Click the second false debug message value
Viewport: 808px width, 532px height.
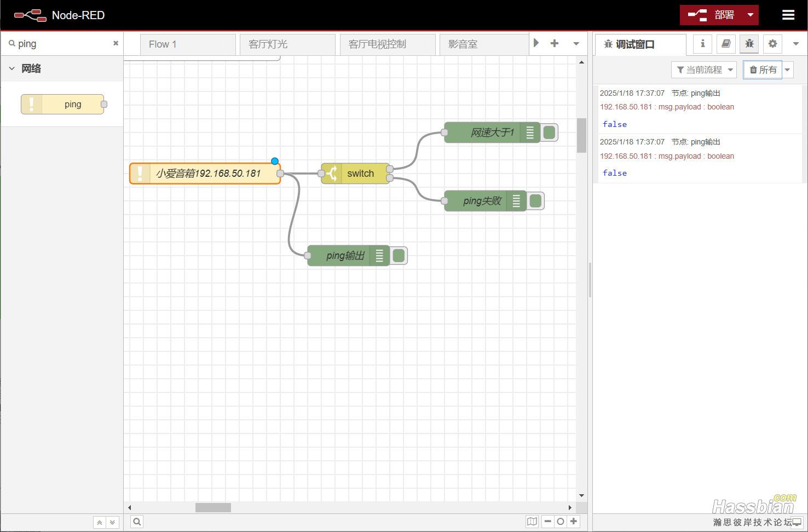tap(615, 173)
